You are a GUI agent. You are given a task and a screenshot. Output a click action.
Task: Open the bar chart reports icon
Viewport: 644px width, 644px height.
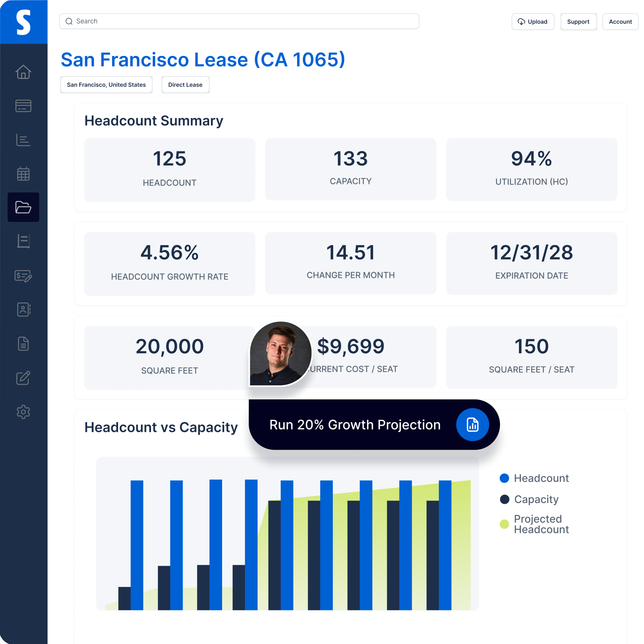click(23, 140)
